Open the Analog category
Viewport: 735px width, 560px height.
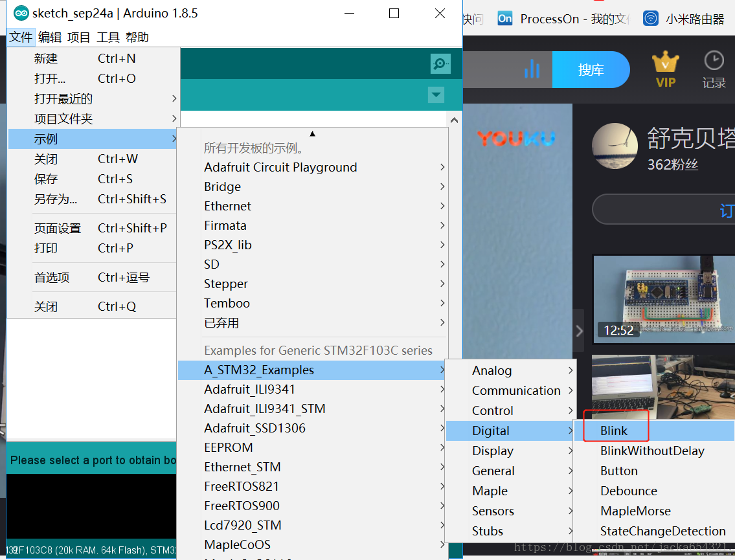click(x=510, y=371)
